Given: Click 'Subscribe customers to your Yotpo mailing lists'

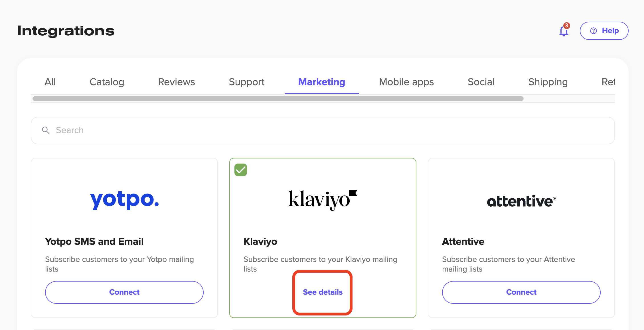Looking at the screenshot, I should (x=120, y=264).
